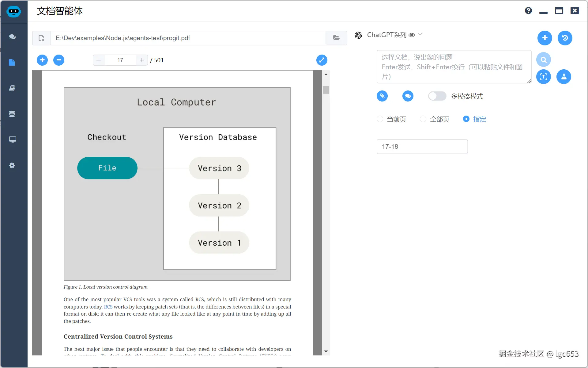Open the chat icon in left sidebar

click(x=12, y=37)
